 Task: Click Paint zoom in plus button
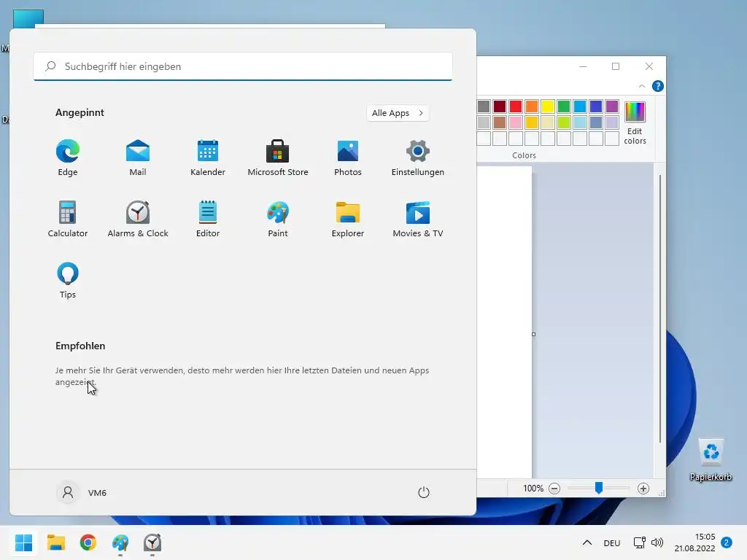point(643,488)
